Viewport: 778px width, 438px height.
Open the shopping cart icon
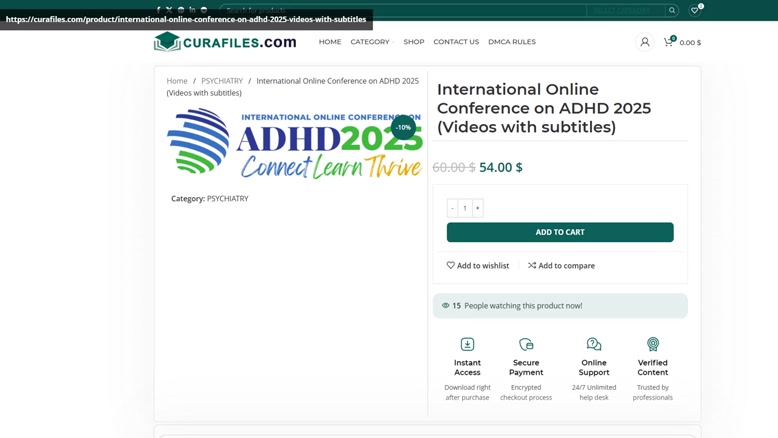(x=669, y=42)
